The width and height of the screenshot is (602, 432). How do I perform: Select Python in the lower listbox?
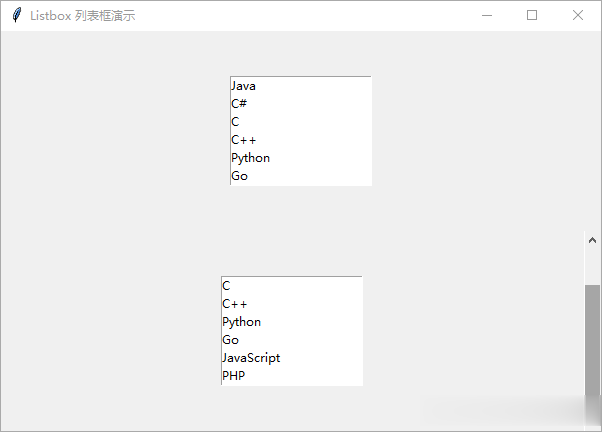292,322
